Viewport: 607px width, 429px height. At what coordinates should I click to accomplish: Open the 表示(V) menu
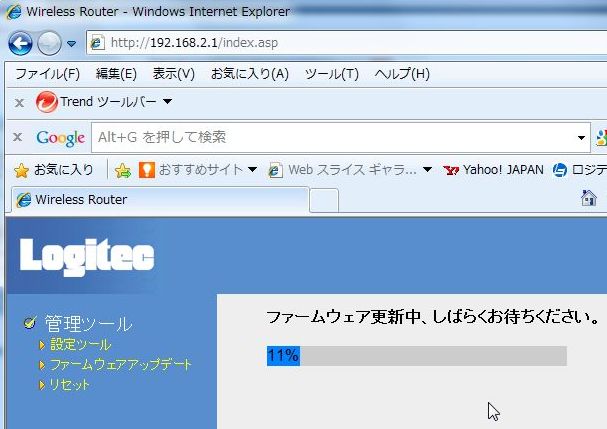(x=173, y=74)
